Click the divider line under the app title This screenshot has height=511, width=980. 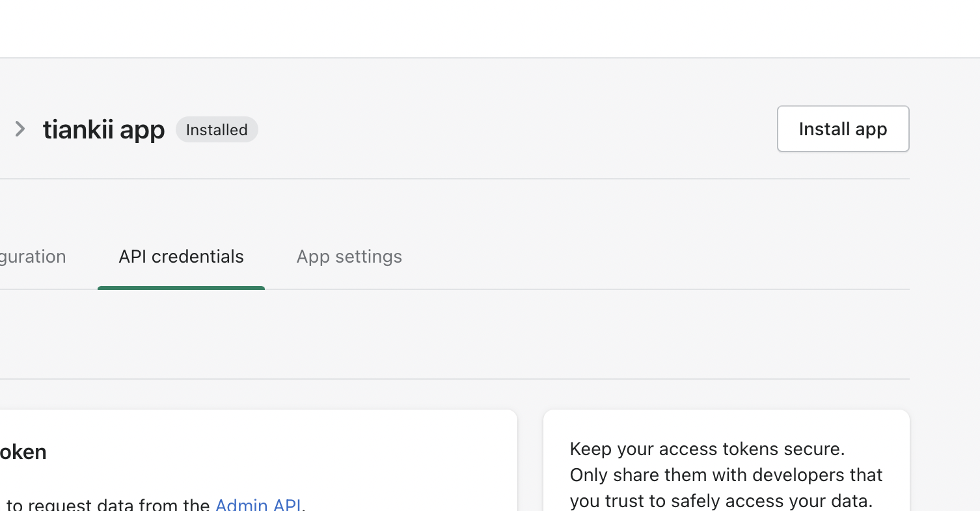point(454,179)
